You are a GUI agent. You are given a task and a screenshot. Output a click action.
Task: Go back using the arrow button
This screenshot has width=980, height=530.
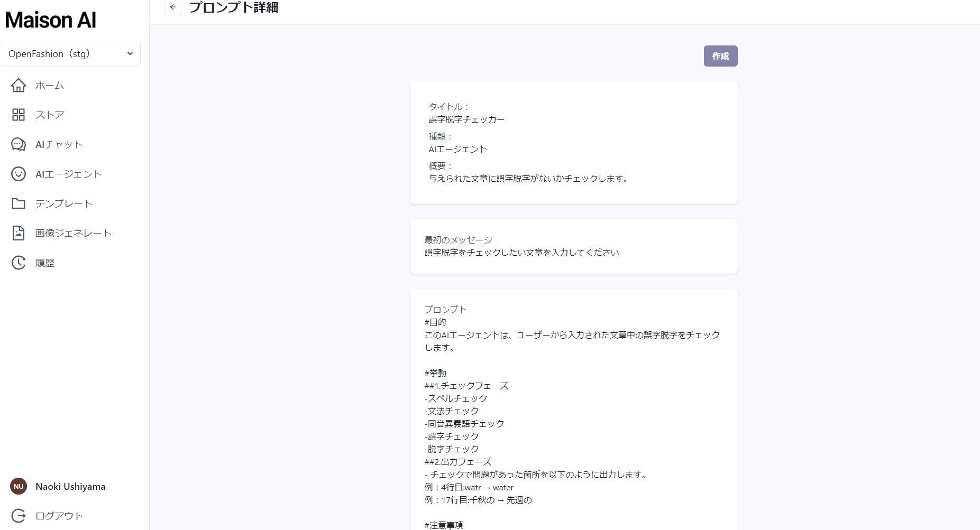tap(173, 7)
